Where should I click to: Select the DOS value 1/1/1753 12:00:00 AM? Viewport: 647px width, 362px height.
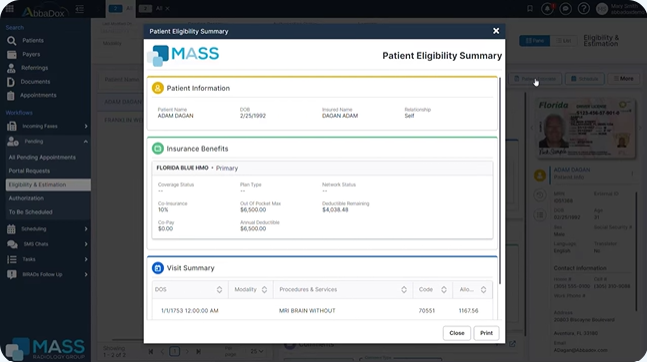pyautogui.click(x=189, y=311)
